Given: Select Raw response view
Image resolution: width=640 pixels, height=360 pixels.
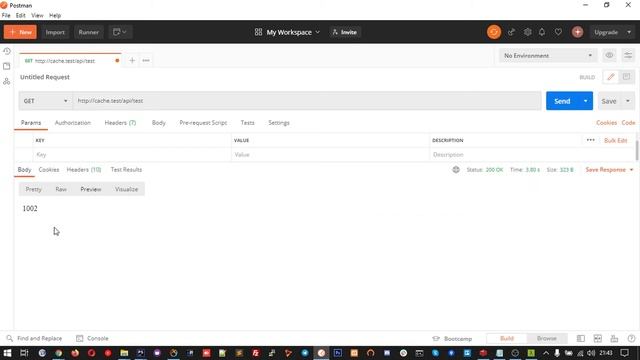Looking at the screenshot, I should pos(61,189).
